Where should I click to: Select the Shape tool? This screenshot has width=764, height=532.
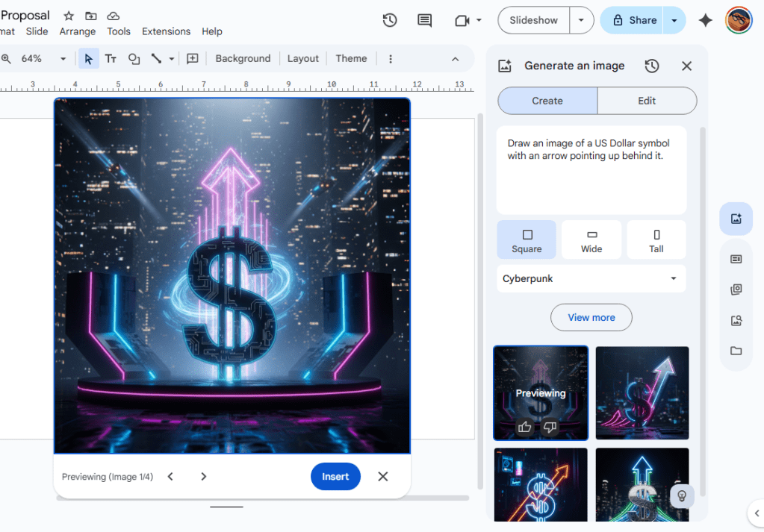pyautogui.click(x=134, y=58)
